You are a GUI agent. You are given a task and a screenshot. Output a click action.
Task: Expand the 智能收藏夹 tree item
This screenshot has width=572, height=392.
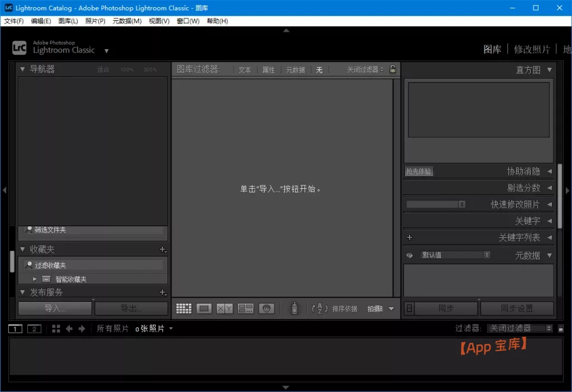pyautogui.click(x=35, y=278)
